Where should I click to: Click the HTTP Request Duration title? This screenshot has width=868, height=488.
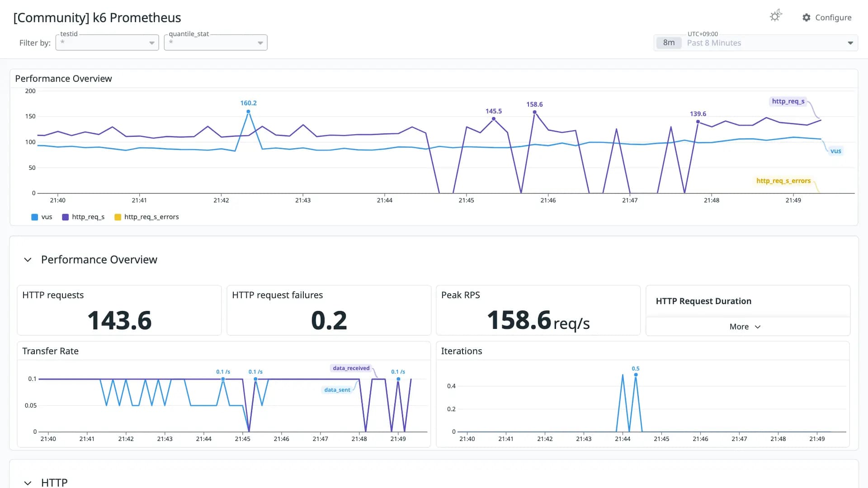pyautogui.click(x=703, y=301)
